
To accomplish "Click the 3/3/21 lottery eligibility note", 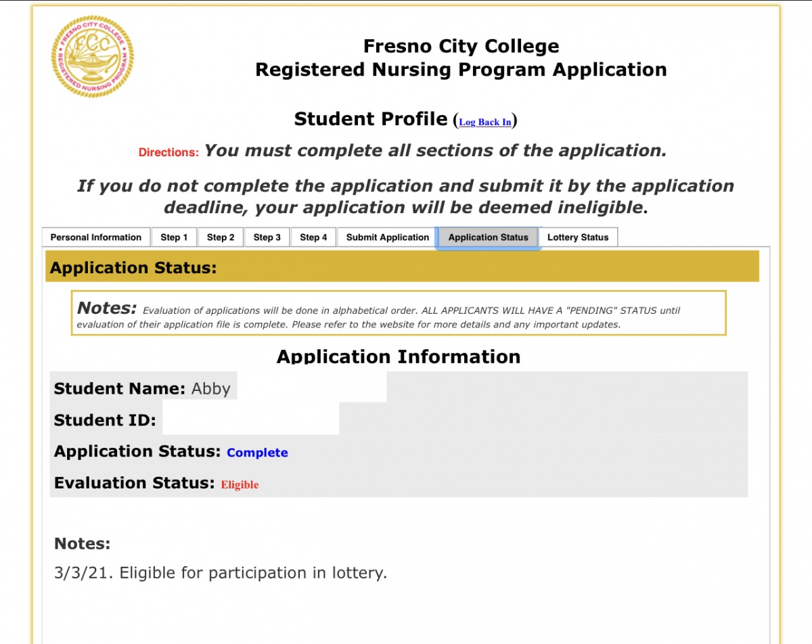I will tap(221, 573).
